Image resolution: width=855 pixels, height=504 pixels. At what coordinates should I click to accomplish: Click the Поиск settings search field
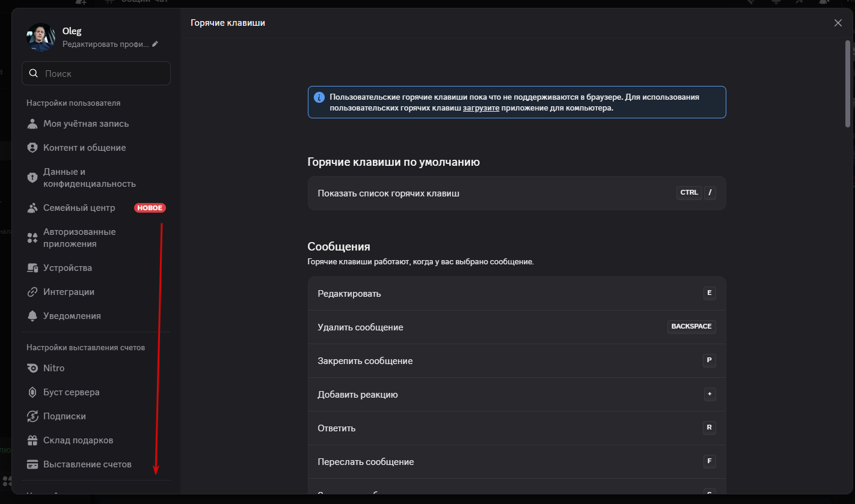[96, 73]
